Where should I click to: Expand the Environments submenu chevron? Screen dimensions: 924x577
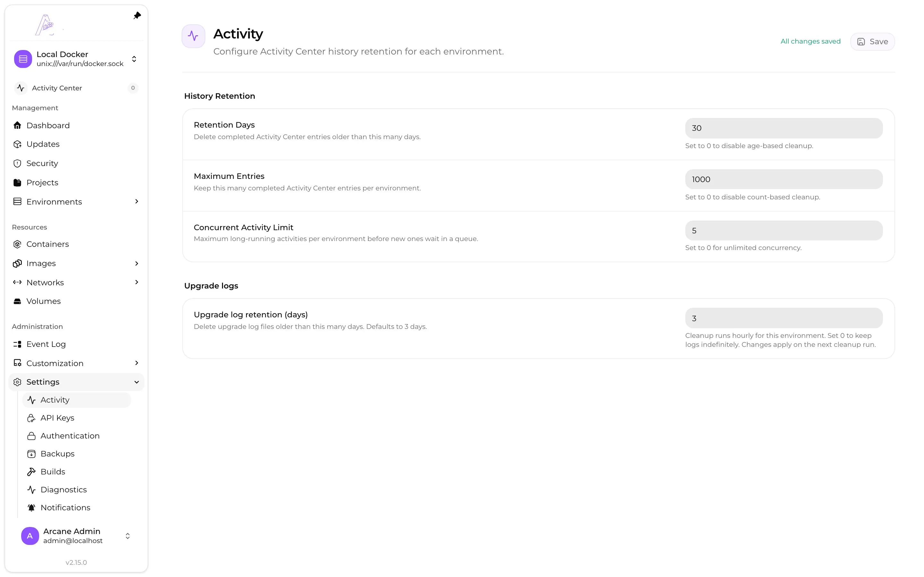(x=137, y=202)
